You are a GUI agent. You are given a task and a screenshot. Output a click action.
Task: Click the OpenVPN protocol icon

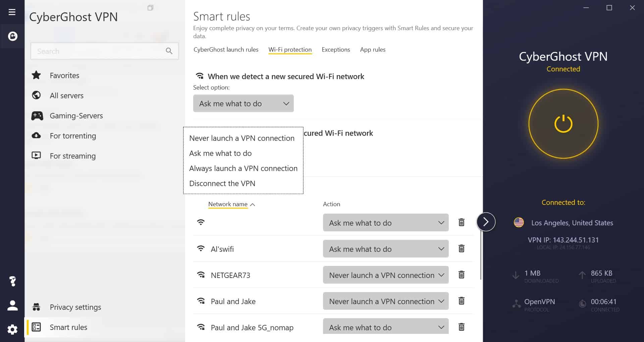(x=517, y=304)
